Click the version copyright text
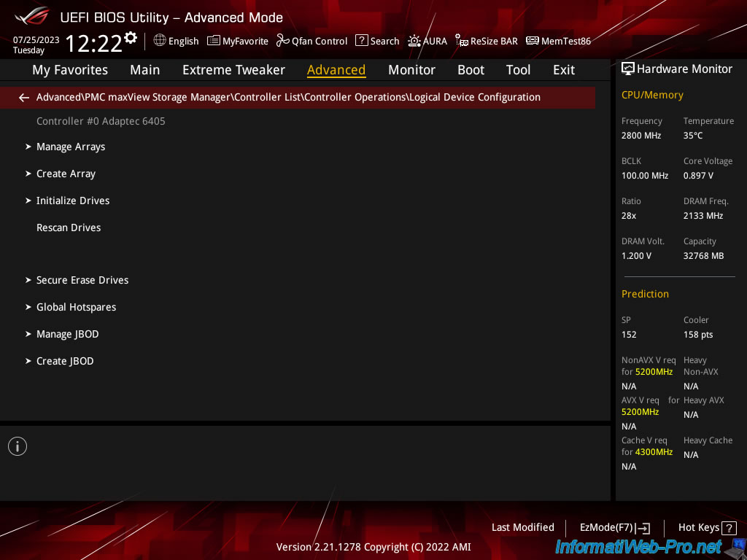This screenshot has width=747, height=560. pos(373,547)
